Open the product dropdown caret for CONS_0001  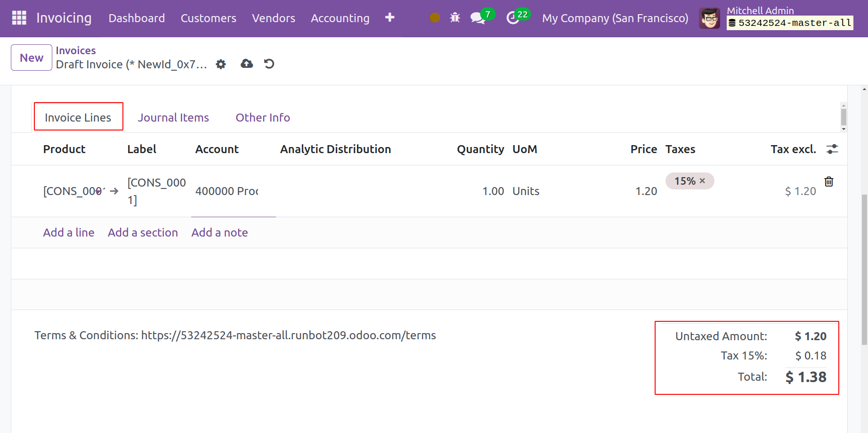tap(98, 191)
